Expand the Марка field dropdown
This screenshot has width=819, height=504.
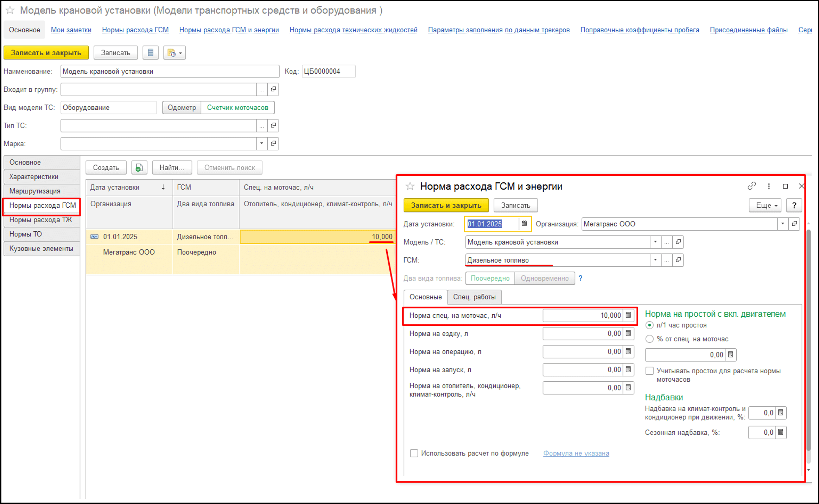coord(261,143)
